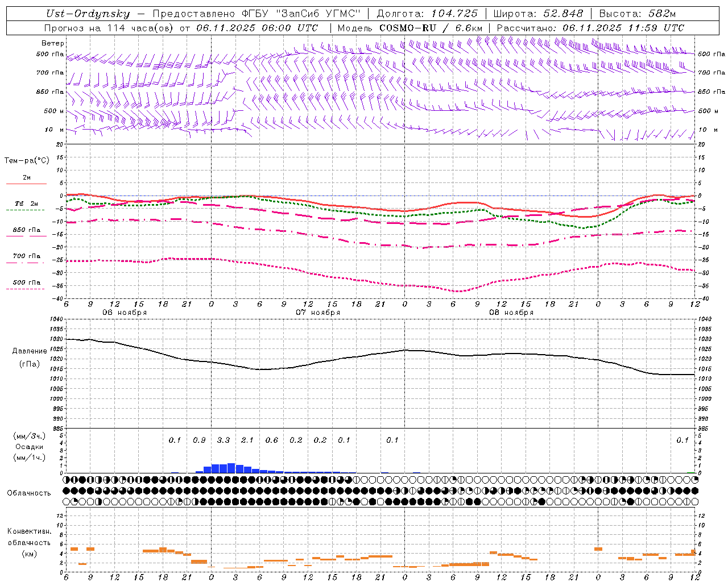This screenshot has width=728, height=582.
Task: Click the 'Долгота: 104.725' longitude value
Action: (x=427, y=14)
